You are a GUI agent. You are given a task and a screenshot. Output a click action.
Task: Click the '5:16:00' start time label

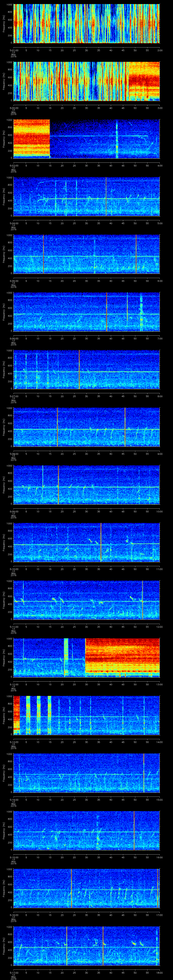coord(14,915)
